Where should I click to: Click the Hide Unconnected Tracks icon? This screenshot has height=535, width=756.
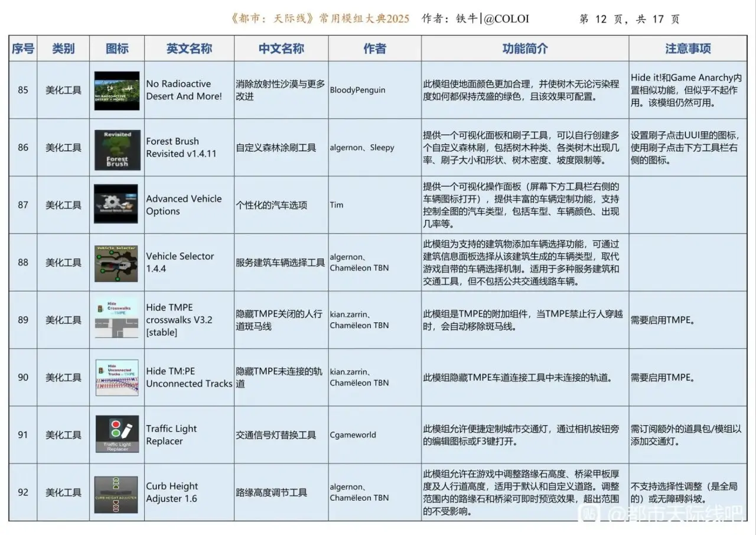[x=117, y=377]
